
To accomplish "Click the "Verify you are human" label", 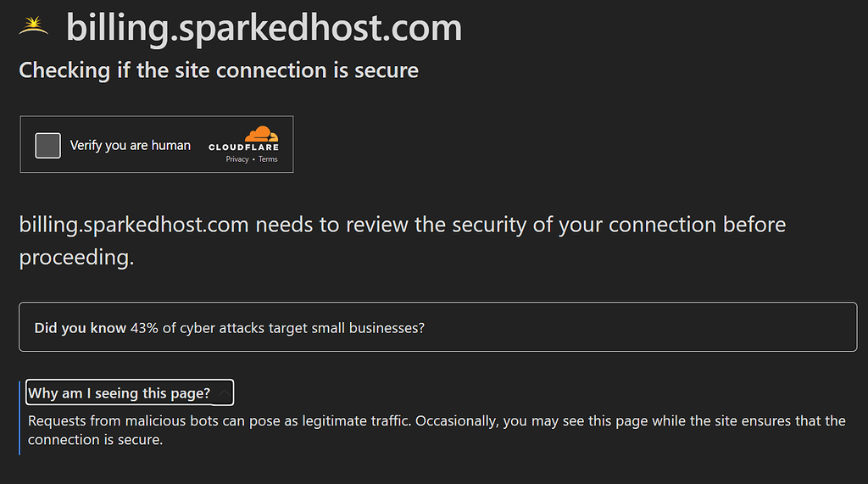I will (130, 145).
